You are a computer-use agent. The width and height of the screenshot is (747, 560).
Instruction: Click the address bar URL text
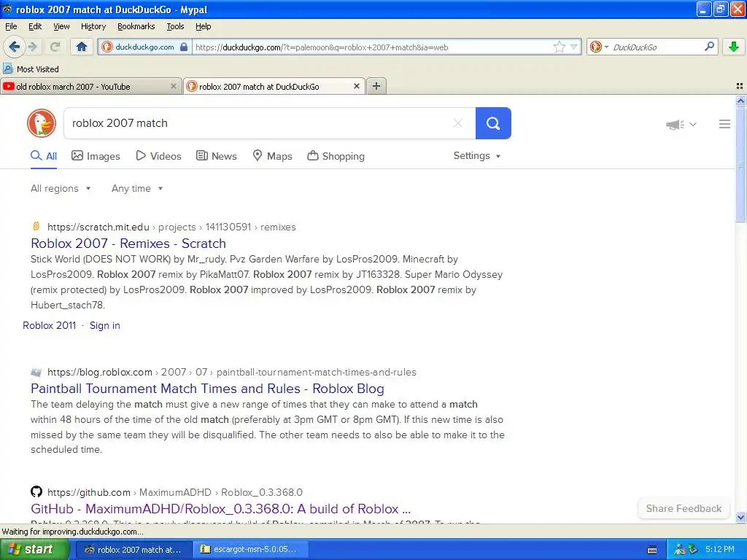322,47
